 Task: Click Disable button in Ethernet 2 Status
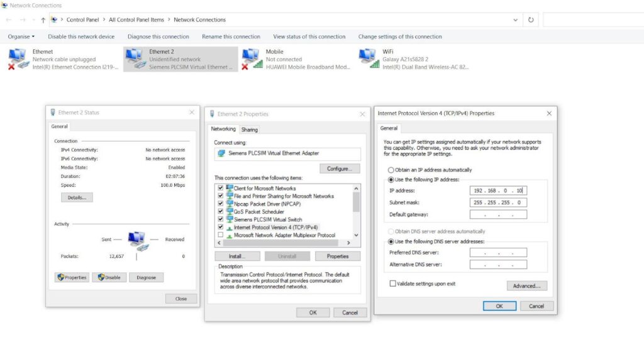pyautogui.click(x=109, y=277)
